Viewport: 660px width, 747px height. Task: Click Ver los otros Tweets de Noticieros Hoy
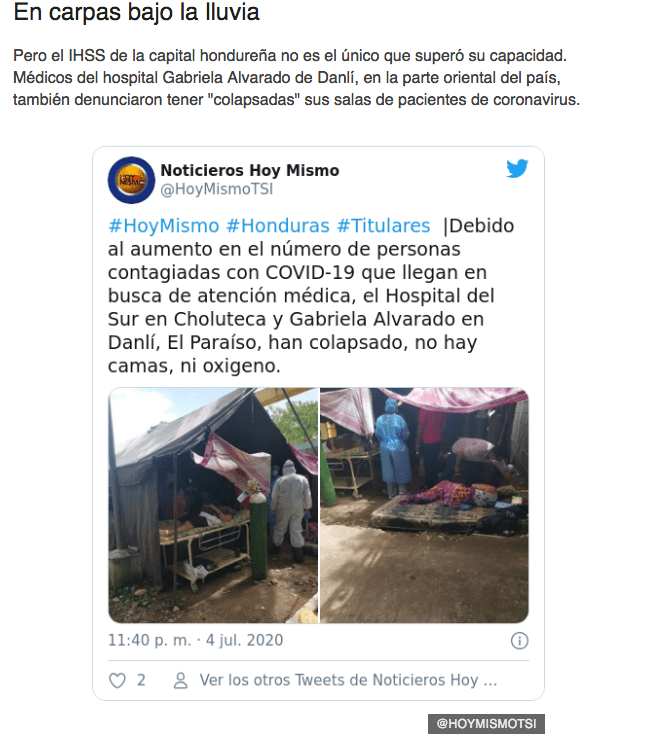tap(348, 680)
